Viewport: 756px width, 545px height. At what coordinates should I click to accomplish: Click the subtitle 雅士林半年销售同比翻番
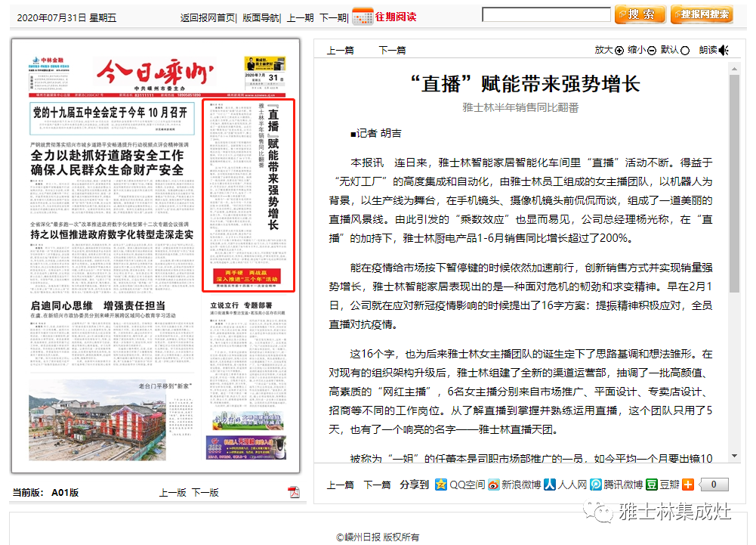[520, 107]
